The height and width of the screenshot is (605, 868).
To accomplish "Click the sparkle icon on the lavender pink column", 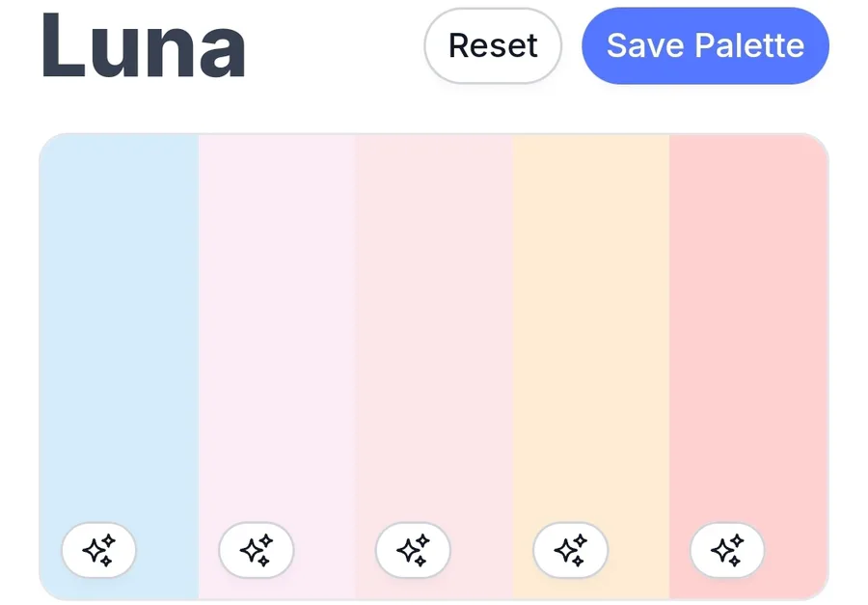I will pyautogui.click(x=256, y=550).
